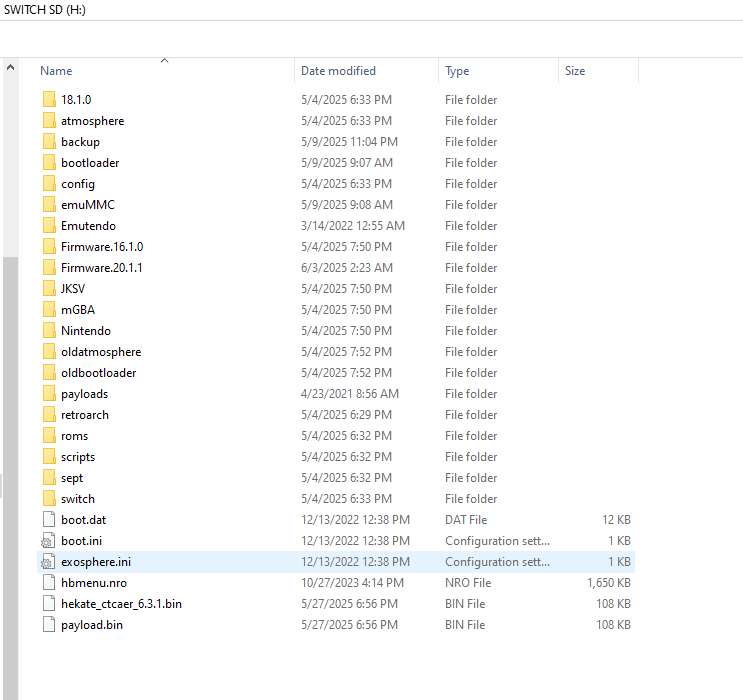743x700 pixels.
Task: Click the bootloader folder icon
Action: click(49, 162)
